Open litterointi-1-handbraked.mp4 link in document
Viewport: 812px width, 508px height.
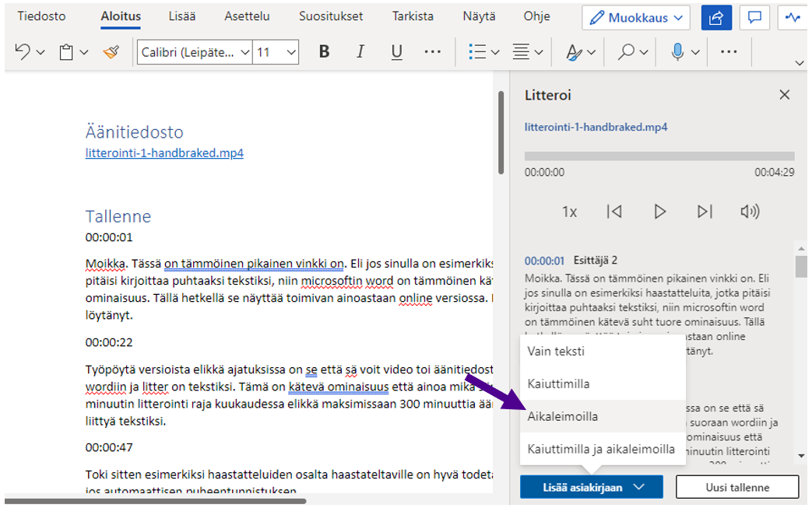[x=164, y=153]
